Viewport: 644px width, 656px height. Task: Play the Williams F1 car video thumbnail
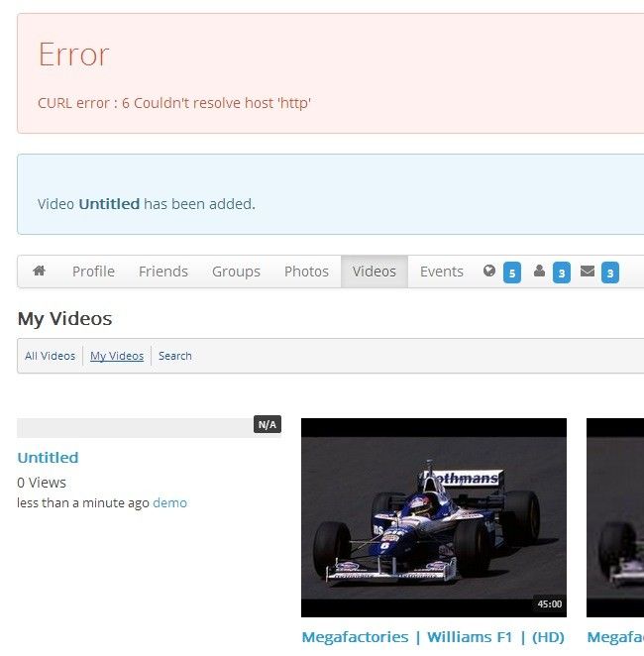434,517
